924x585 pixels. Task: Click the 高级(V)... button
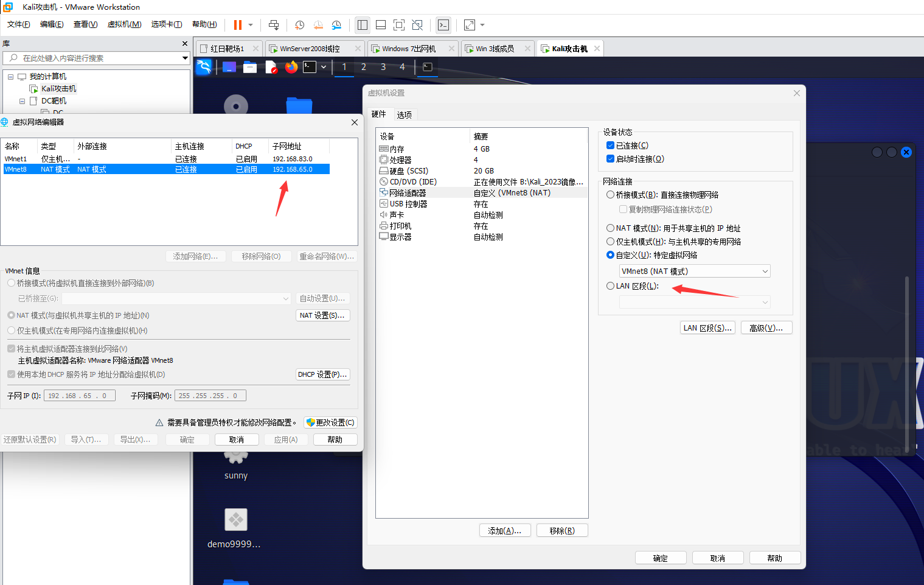pyautogui.click(x=766, y=328)
